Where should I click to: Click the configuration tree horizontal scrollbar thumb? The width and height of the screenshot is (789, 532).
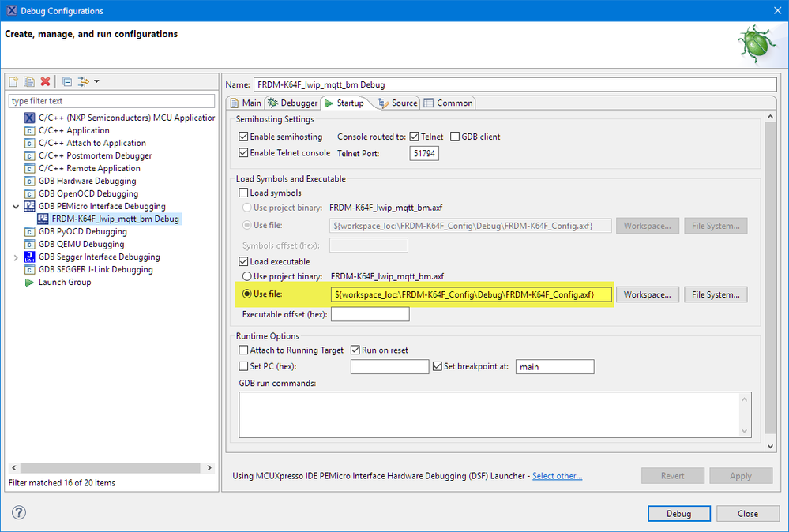tap(111, 467)
